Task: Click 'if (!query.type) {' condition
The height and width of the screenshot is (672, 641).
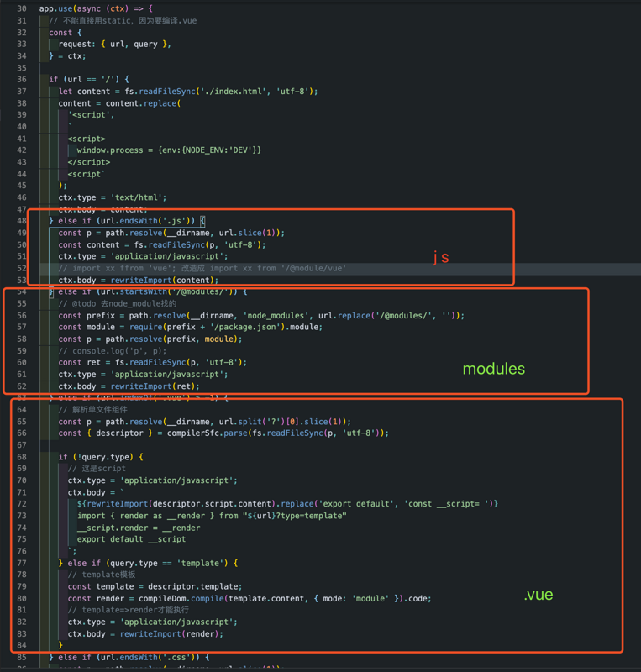Action: tap(101, 457)
